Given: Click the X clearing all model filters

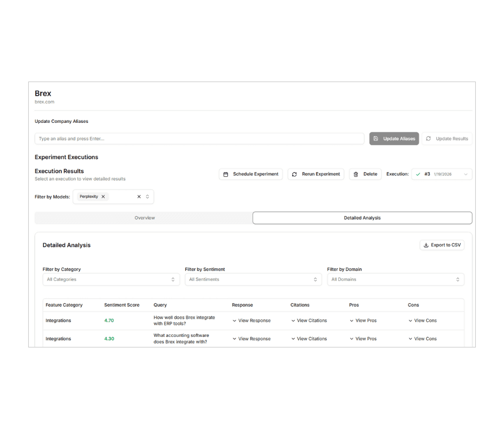Looking at the screenshot, I should coord(139,196).
